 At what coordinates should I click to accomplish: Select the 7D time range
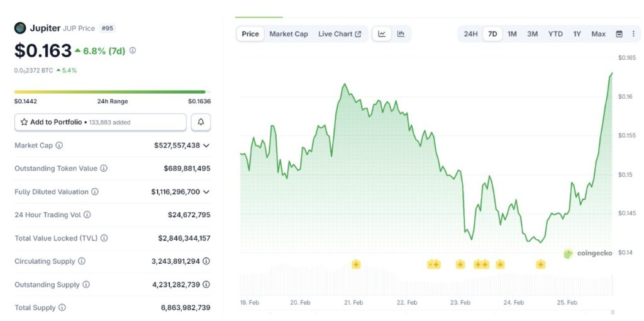[492, 34]
